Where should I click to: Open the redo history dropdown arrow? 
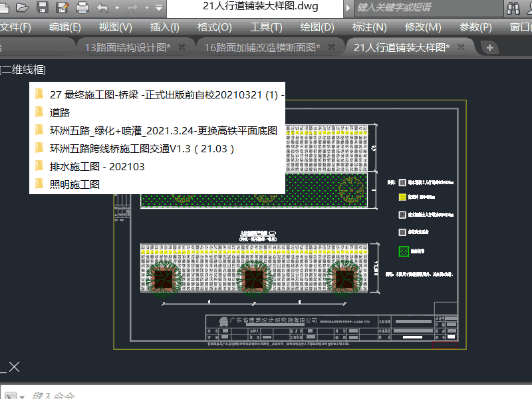pos(147,8)
